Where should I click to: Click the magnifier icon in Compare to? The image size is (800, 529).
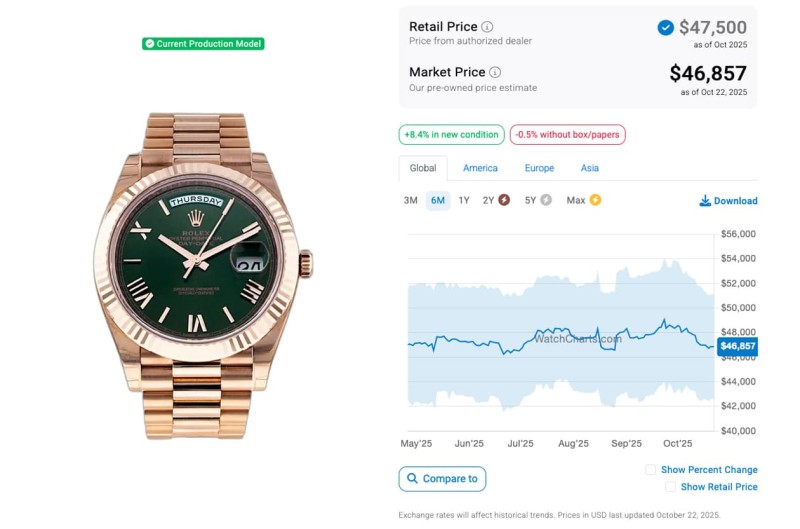tap(411, 479)
